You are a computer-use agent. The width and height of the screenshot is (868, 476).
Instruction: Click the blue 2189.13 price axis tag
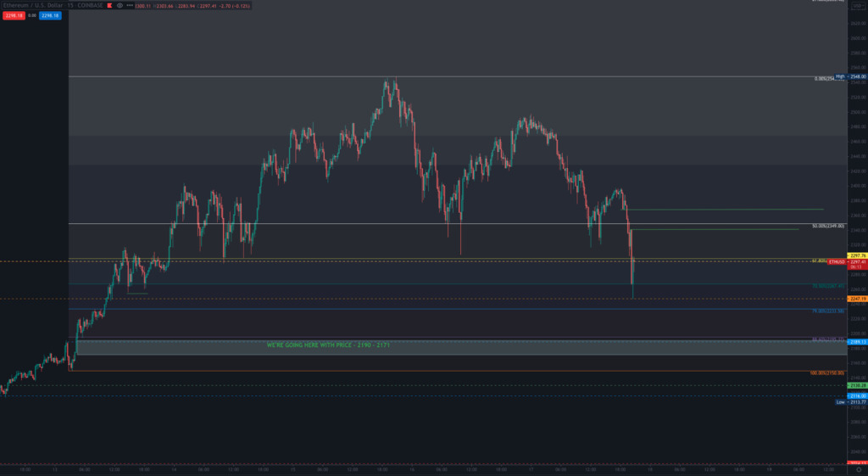(856, 342)
